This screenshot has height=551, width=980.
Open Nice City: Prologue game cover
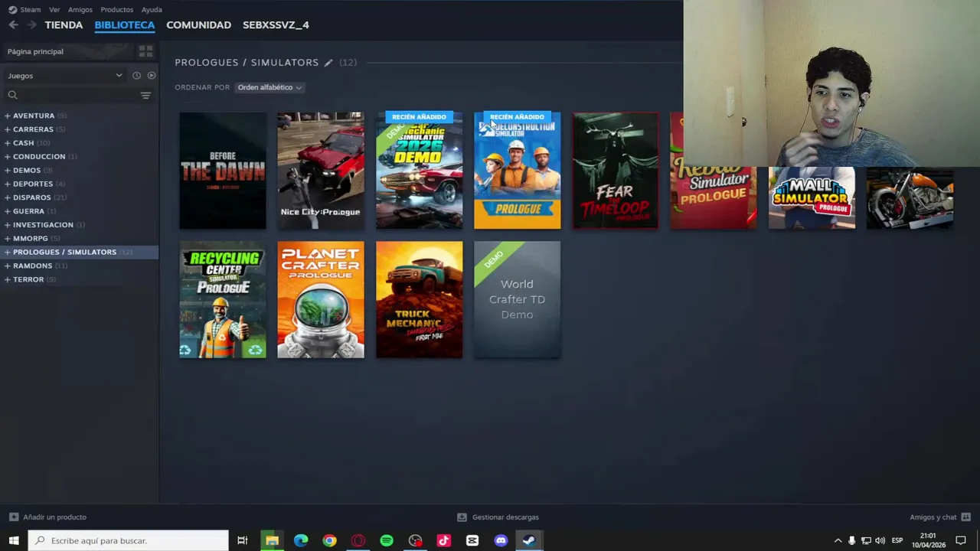(x=321, y=171)
